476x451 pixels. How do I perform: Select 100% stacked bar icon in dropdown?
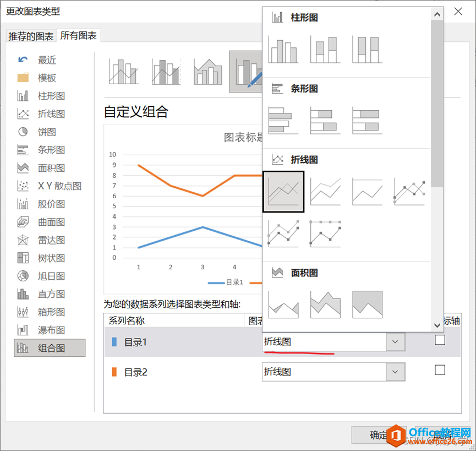tap(367, 121)
